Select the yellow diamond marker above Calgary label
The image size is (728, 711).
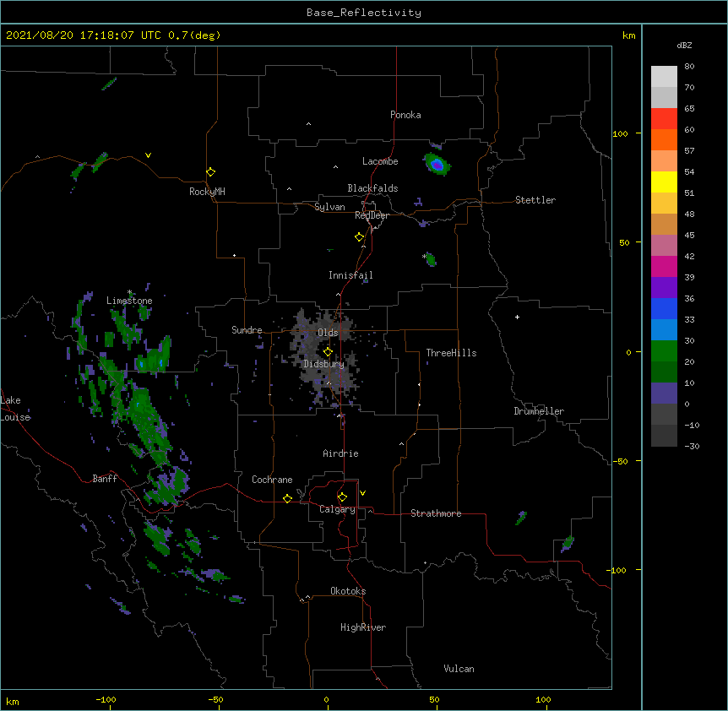pyautogui.click(x=342, y=497)
